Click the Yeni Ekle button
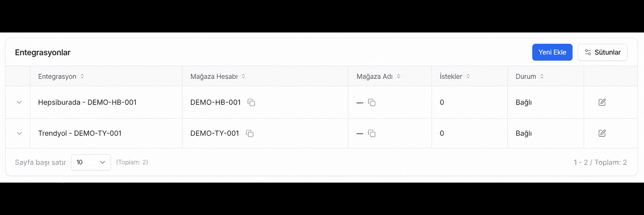 pos(552,52)
